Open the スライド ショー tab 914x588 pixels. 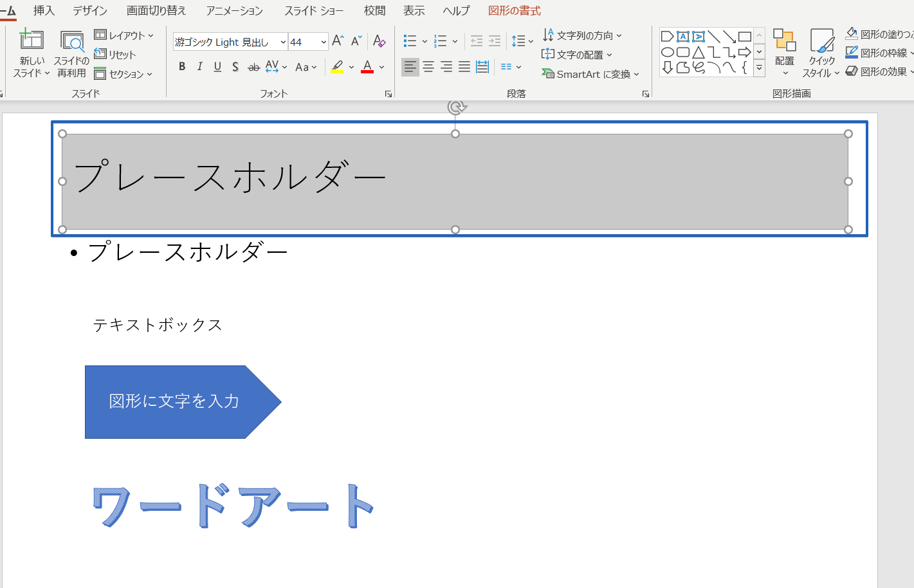click(x=314, y=10)
